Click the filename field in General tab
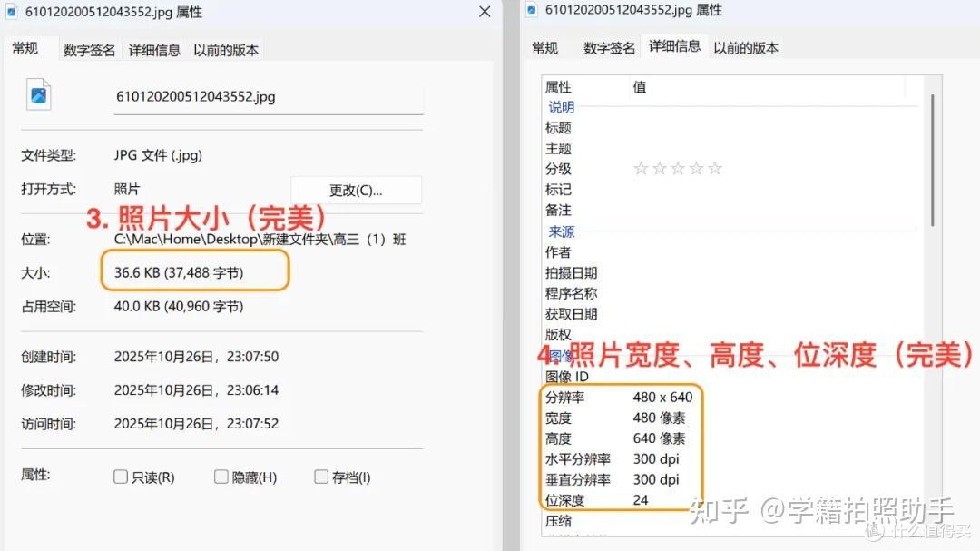Image resolution: width=980 pixels, height=551 pixels. click(x=268, y=97)
